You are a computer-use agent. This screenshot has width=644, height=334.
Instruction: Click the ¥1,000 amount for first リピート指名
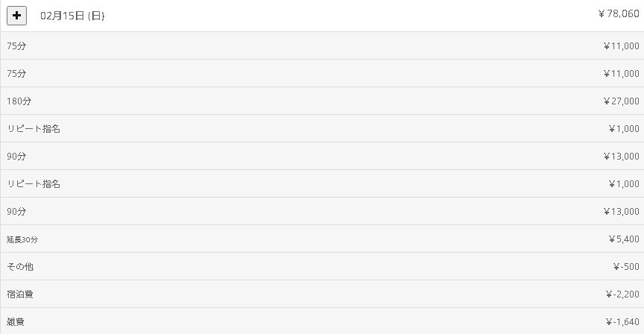click(623, 129)
